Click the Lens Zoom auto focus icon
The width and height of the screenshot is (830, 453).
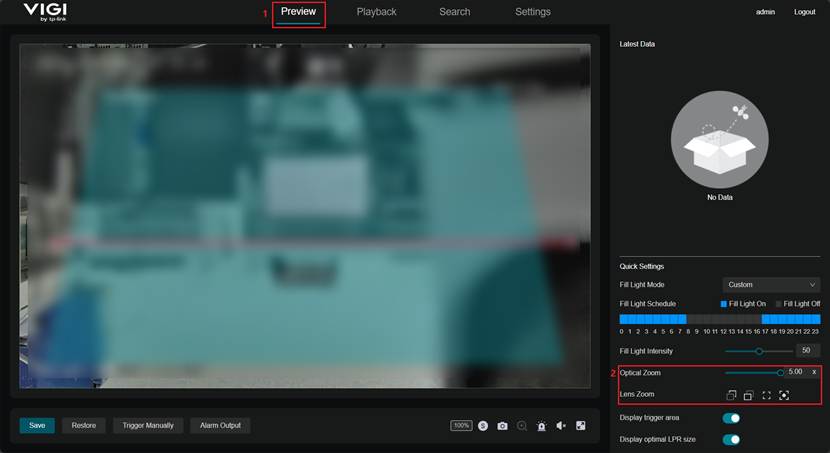(784, 395)
